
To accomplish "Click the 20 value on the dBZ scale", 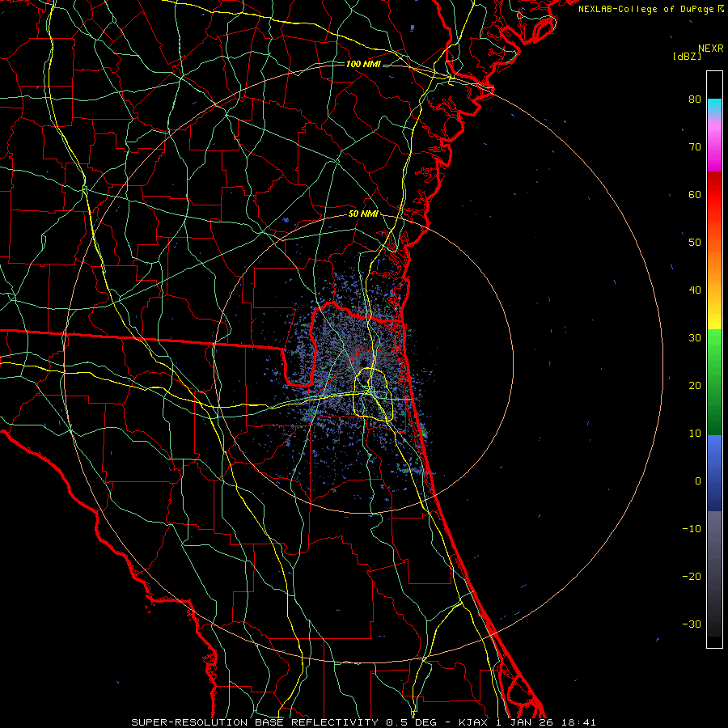I will pyautogui.click(x=695, y=385).
